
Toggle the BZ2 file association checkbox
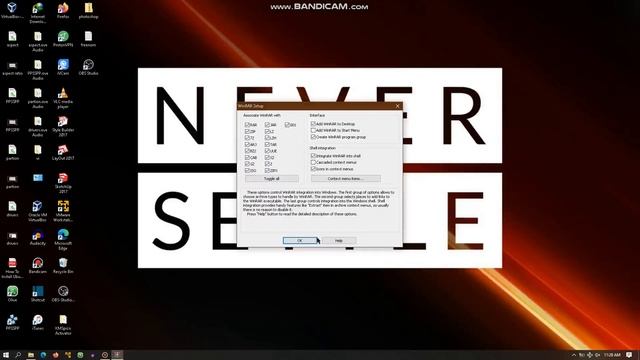click(247, 151)
